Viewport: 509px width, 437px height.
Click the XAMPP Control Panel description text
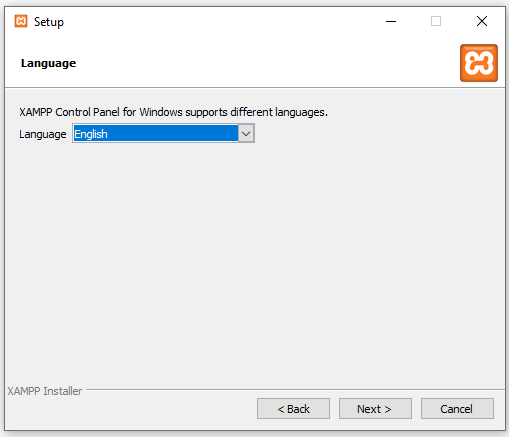click(173, 112)
